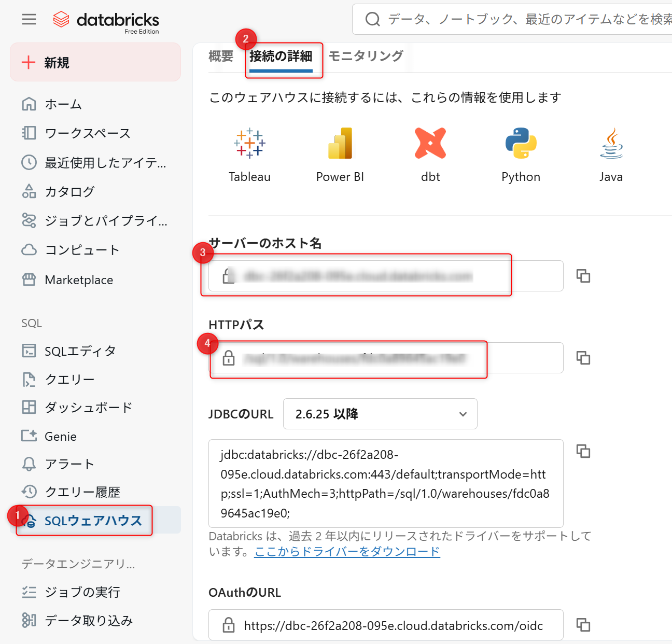Open データ取り込み label in sidebar
This screenshot has width=672, height=644.
pyautogui.click(x=89, y=621)
